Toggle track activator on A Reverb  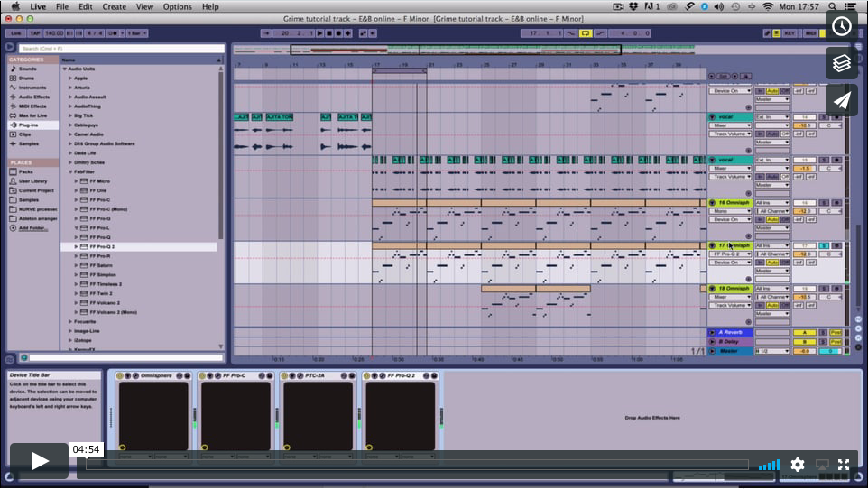[804, 332]
